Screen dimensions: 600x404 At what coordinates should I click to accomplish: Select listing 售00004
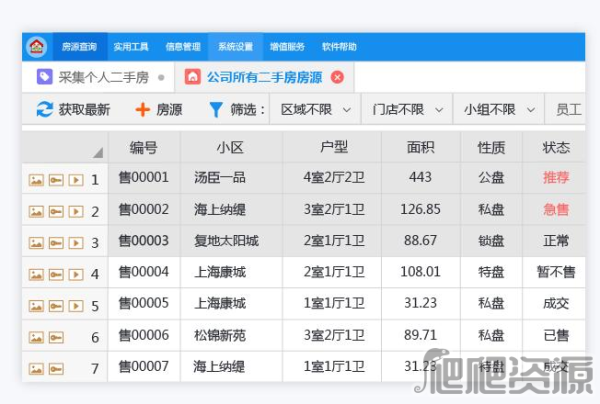[x=144, y=272]
